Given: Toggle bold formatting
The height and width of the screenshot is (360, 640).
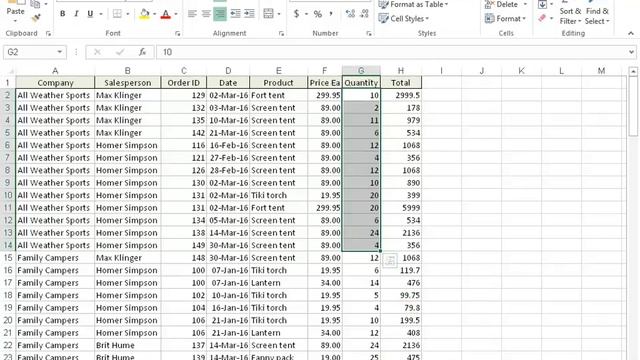Looking at the screenshot, I should point(62,14).
